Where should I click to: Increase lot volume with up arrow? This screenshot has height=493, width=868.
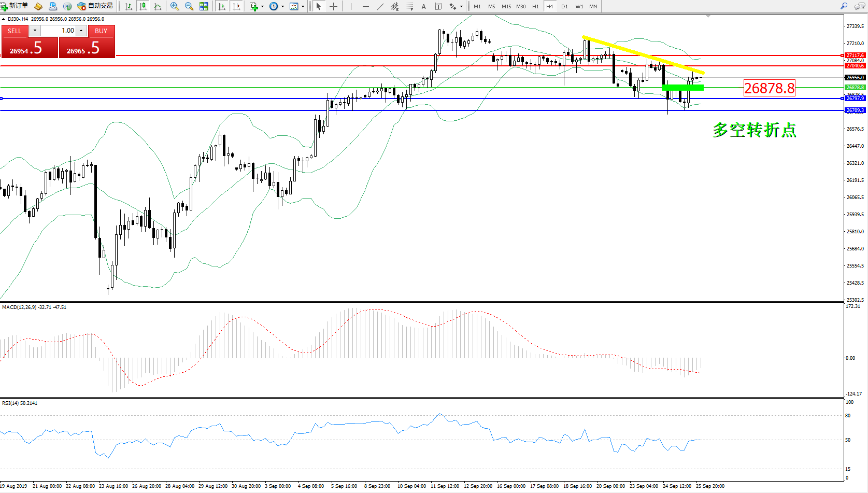(81, 31)
